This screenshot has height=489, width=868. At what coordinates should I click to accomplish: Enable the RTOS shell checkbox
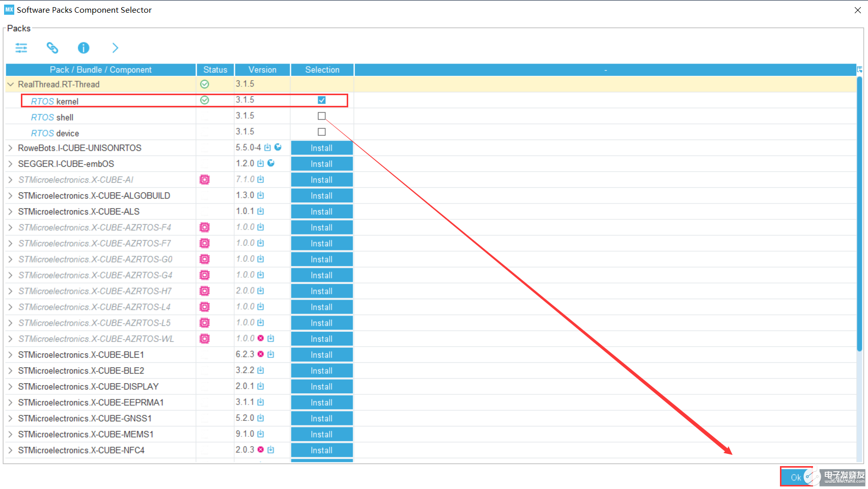pyautogui.click(x=321, y=116)
